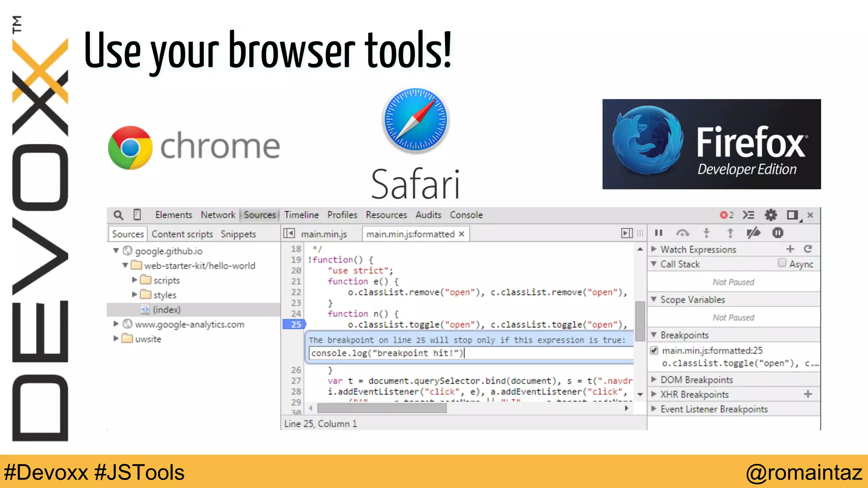This screenshot has height=488, width=868.
Task: Toggle pause on exceptions icon
Action: 778,233
